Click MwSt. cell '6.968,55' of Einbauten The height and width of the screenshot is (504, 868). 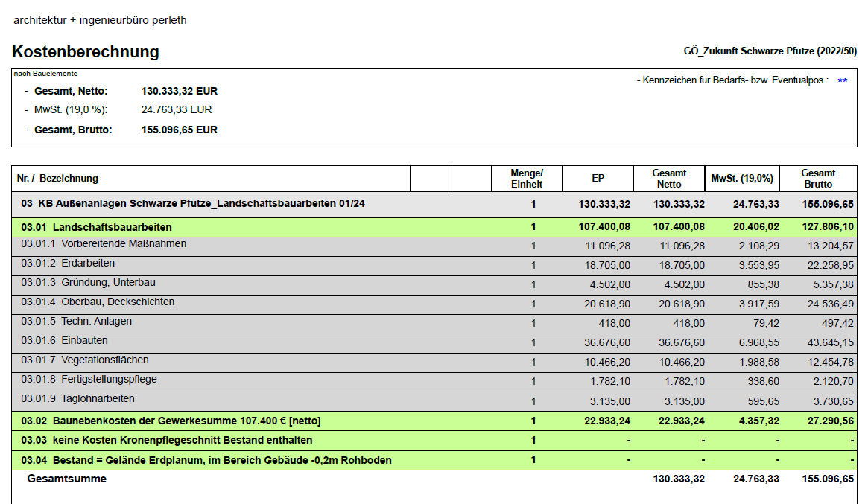[x=759, y=343]
